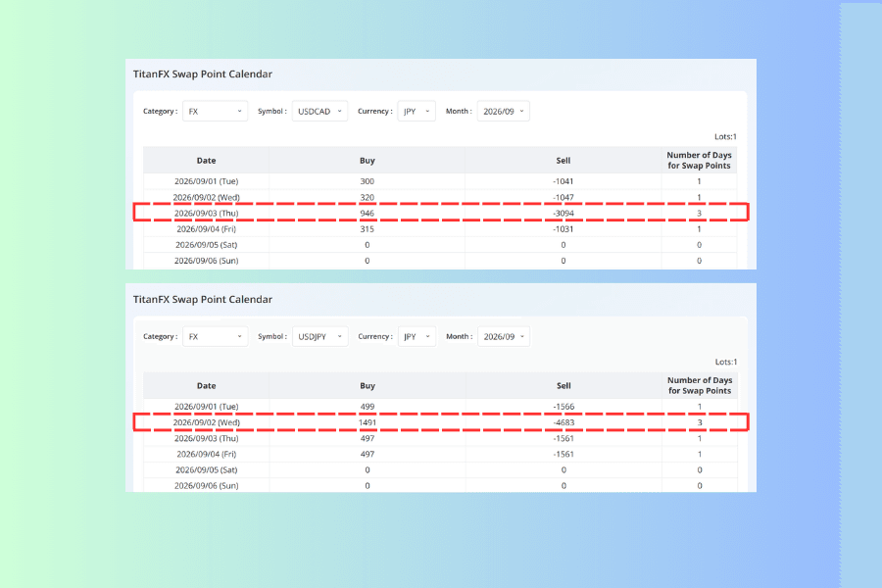Click Number of Days header in USDJPY table
Screen dimensions: 882x588
700,385
